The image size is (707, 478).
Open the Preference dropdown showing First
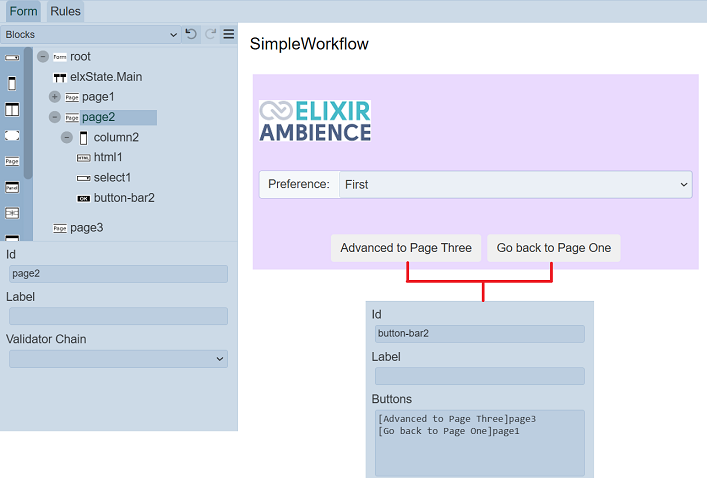515,185
